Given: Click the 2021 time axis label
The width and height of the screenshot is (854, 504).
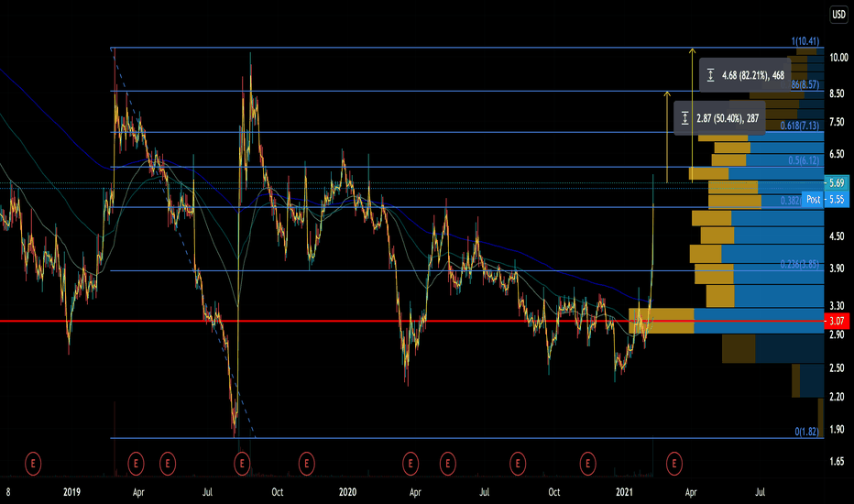Looking at the screenshot, I should (624, 493).
